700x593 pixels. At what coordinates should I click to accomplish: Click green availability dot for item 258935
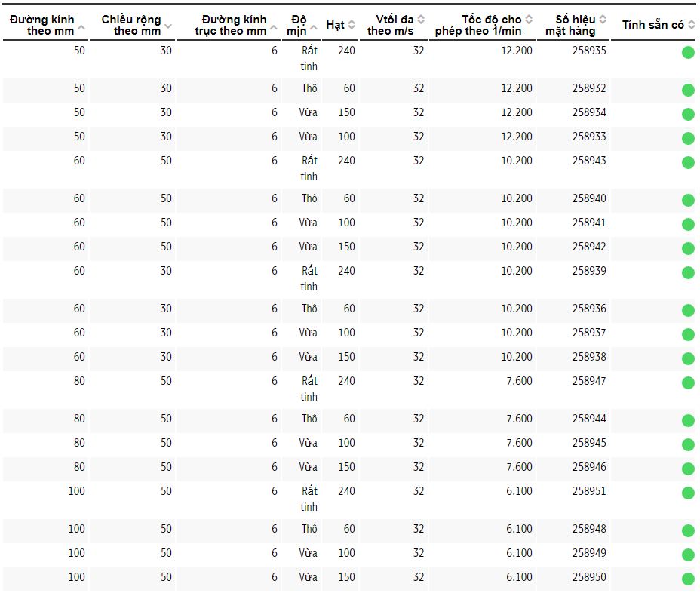coord(688,52)
